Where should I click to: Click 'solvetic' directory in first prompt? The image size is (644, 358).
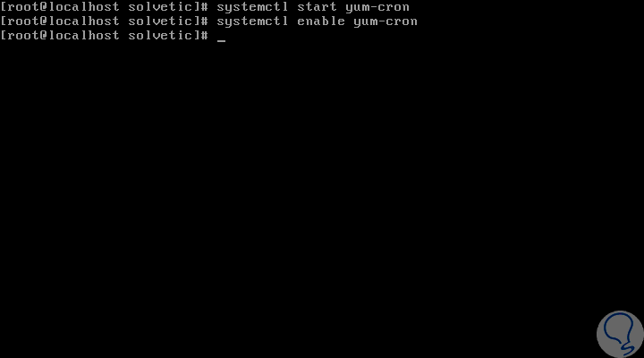tap(160, 7)
